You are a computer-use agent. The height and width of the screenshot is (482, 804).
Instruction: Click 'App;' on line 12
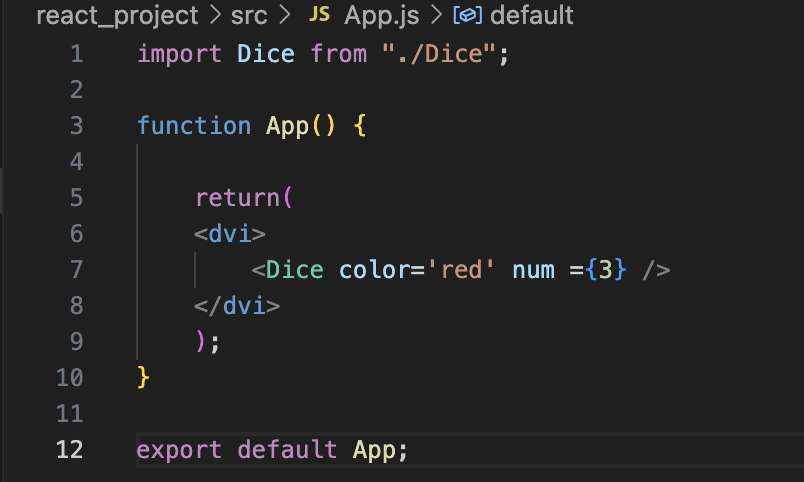tap(380, 451)
